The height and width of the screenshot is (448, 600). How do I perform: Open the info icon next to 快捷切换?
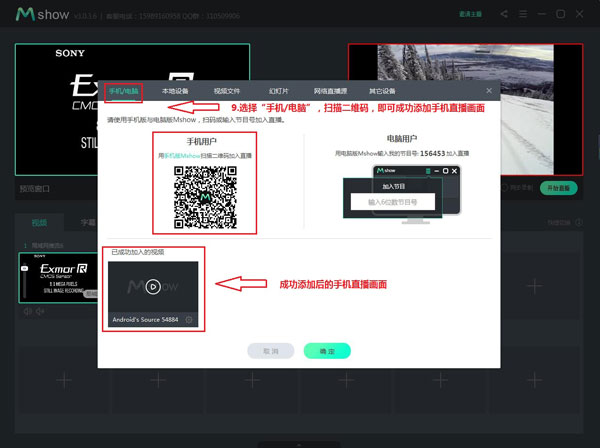coord(579,222)
